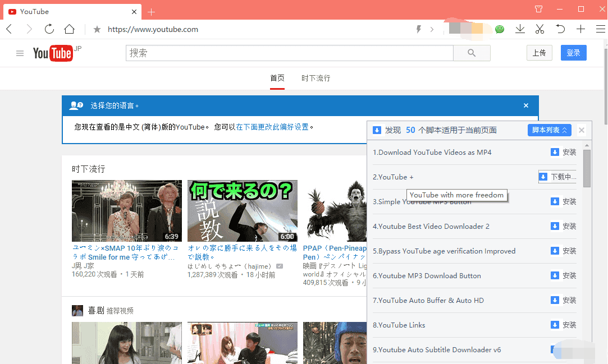
Task: Open the SMAP video thumbnail with 6:39 duration
Action: [x=127, y=211]
